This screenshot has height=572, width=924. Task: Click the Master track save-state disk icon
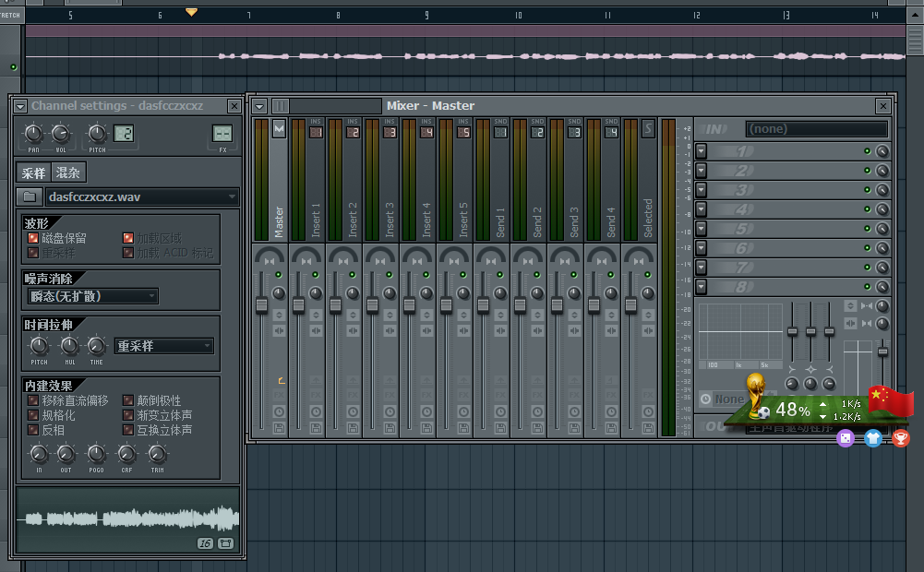pos(280,428)
